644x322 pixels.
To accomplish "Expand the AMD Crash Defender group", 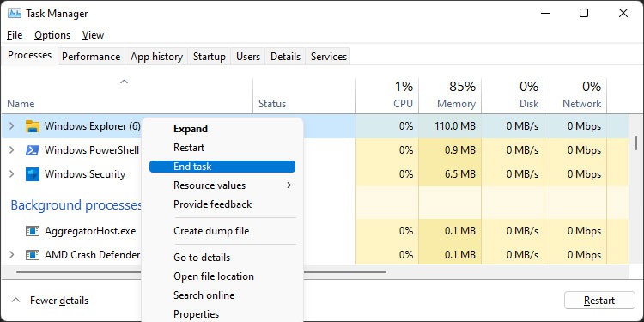I will tap(11, 255).
